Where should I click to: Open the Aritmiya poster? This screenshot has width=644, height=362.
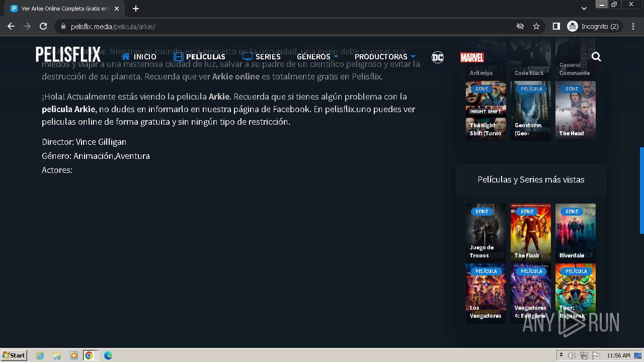[486, 59]
